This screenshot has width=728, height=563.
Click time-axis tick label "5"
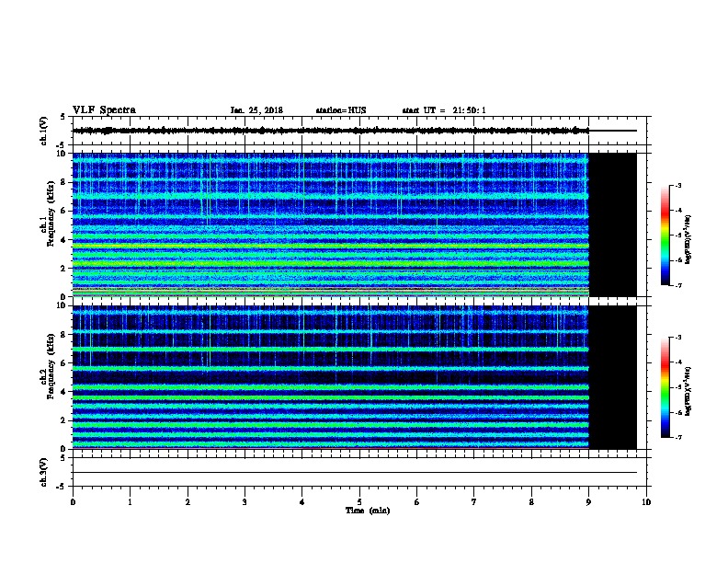coord(359,502)
